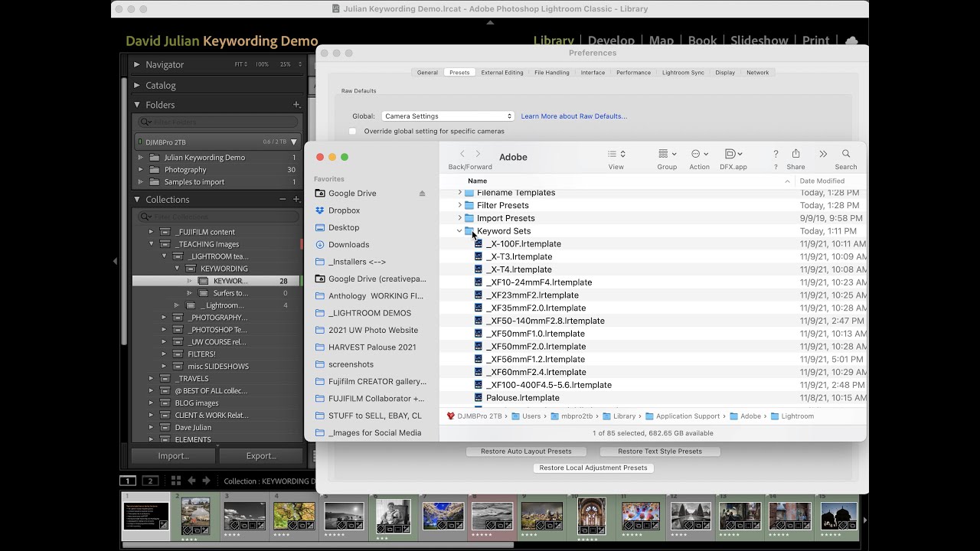Expand the Navigator panel
Viewport: 980px width, 551px height.
[x=137, y=65]
